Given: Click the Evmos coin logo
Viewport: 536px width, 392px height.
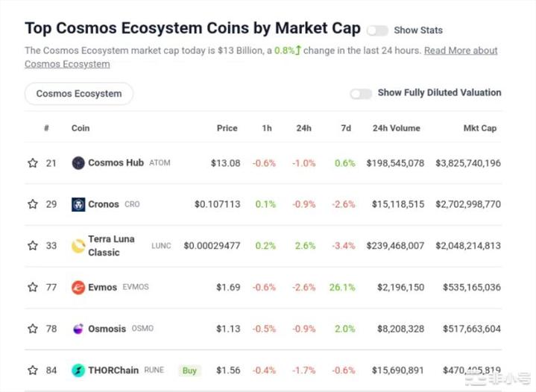Looking at the screenshot, I should (78, 287).
